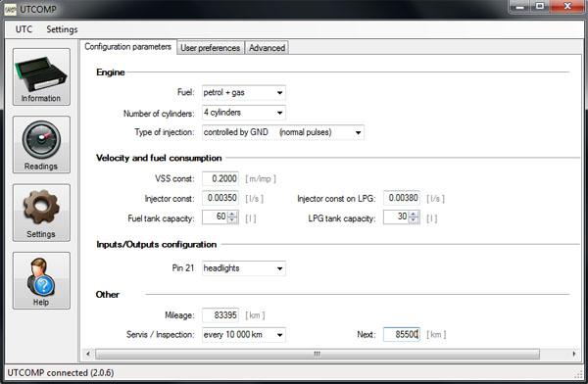Open the Information panel icon
588x384 pixels.
[41, 76]
